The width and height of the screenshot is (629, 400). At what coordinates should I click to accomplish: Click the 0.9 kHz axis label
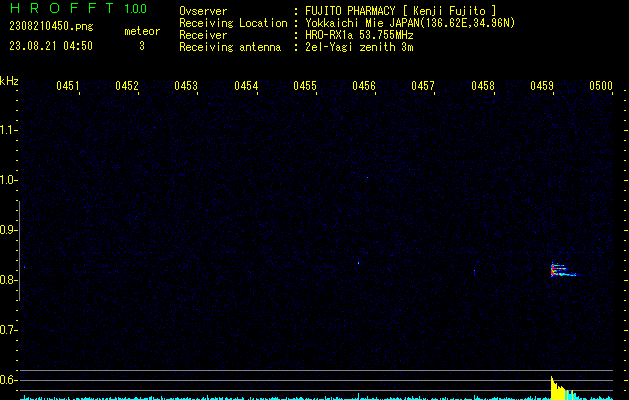8,230
